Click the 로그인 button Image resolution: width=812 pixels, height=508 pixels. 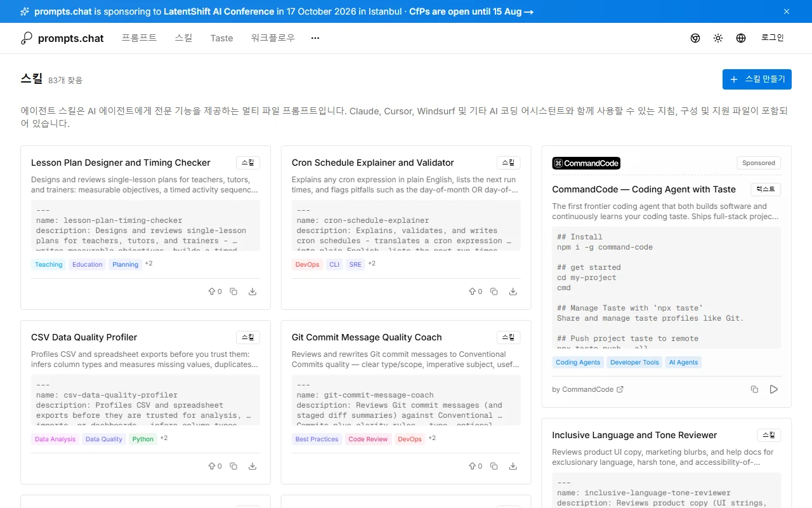pyautogui.click(x=773, y=38)
